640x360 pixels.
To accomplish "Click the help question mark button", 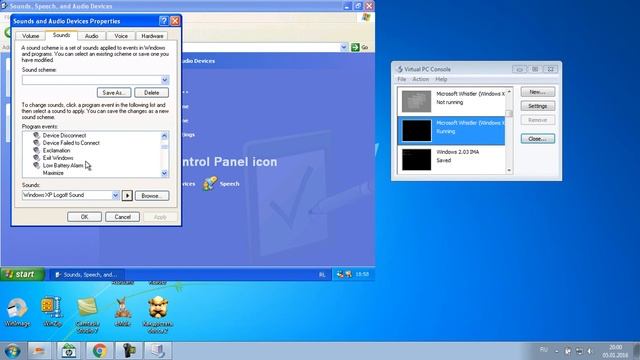I will (x=164, y=21).
